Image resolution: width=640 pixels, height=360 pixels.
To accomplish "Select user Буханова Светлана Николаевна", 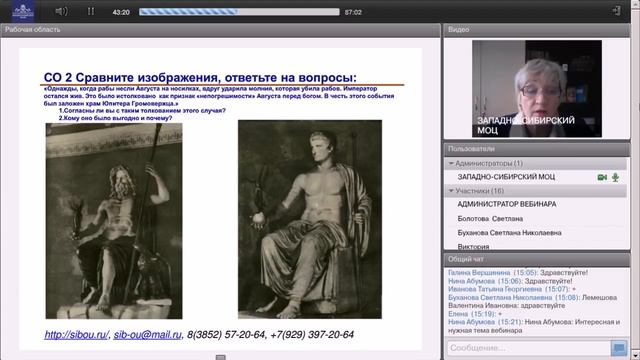I will (536, 233).
